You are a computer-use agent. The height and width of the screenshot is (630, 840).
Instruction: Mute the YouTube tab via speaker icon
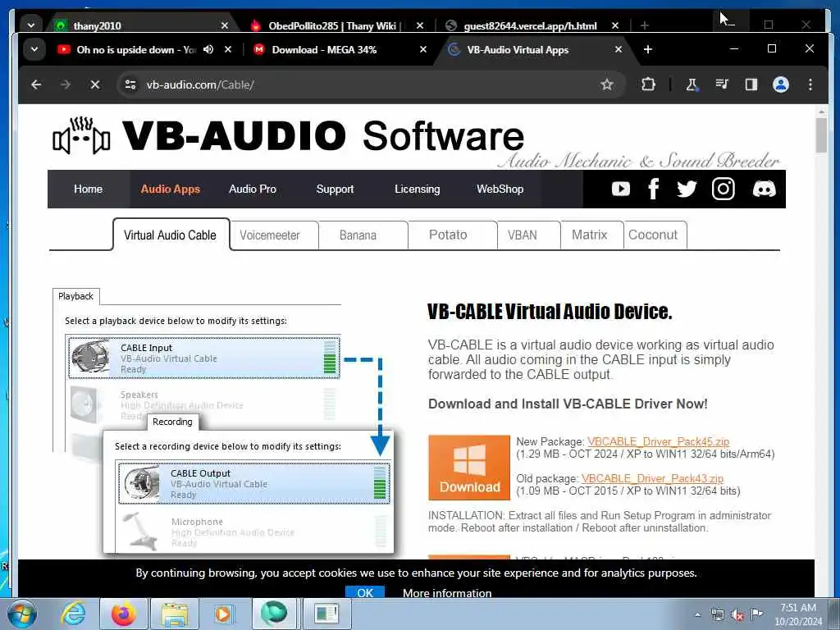click(208, 49)
